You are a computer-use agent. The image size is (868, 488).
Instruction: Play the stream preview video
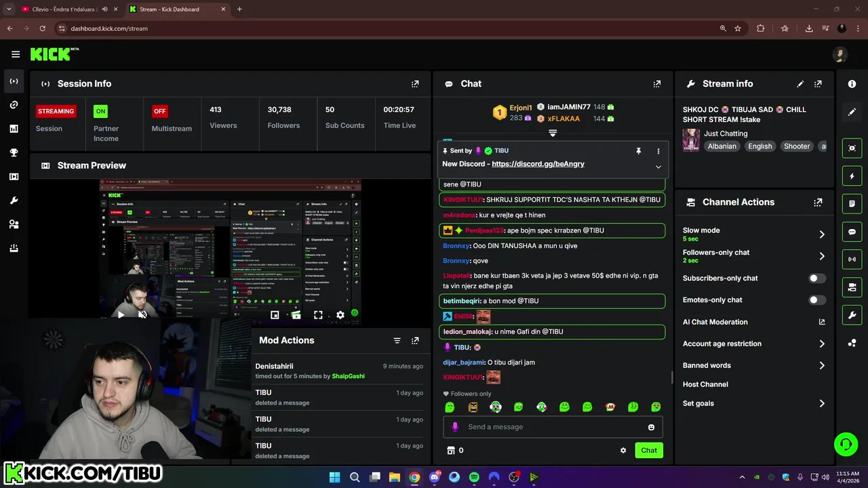(121, 314)
